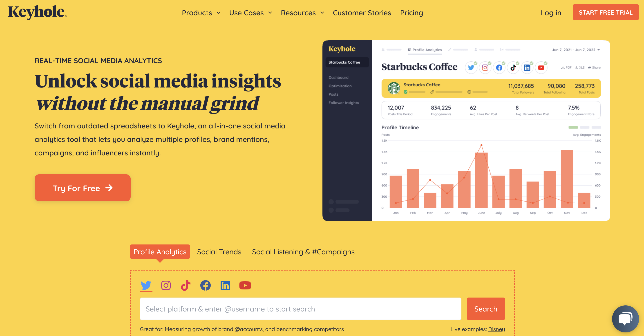The width and height of the screenshot is (644, 336).
Task: Expand the Products dropdown menu
Action: click(x=200, y=12)
